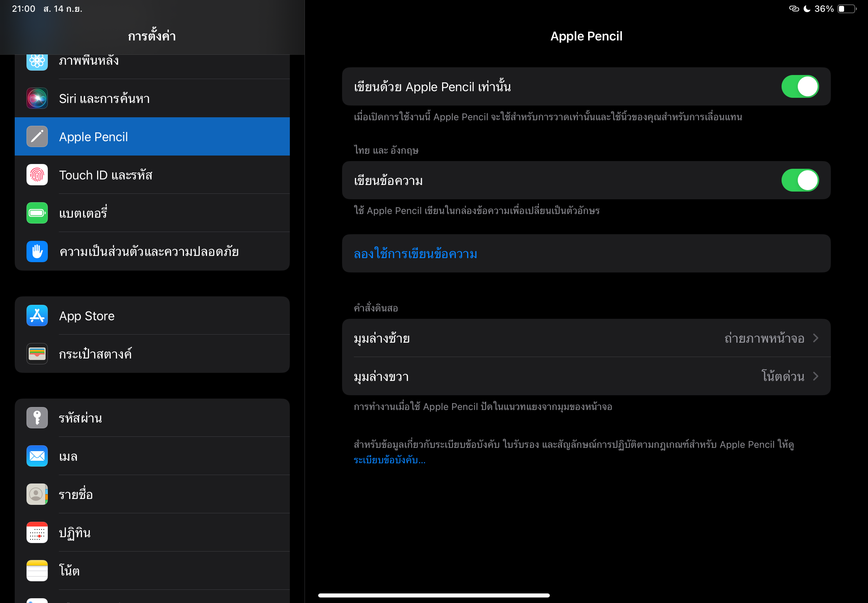Tap the Touch ID fingerprint icon
This screenshot has height=603, width=868.
tap(37, 175)
